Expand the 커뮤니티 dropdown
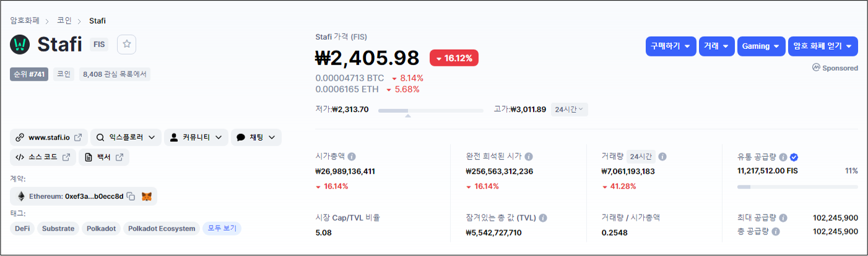Viewport: 868px width, 256px height. (x=196, y=137)
